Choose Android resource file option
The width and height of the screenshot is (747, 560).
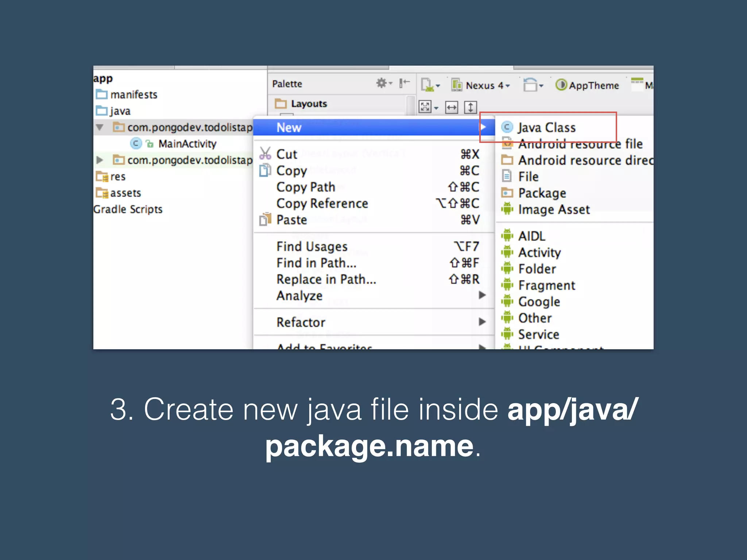(x=574, y=144)
